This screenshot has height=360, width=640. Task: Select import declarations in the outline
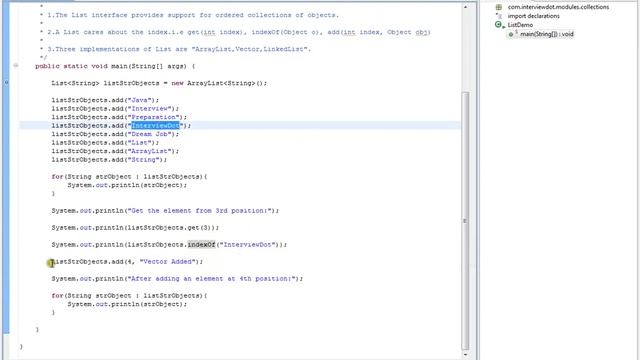point(533,16)
